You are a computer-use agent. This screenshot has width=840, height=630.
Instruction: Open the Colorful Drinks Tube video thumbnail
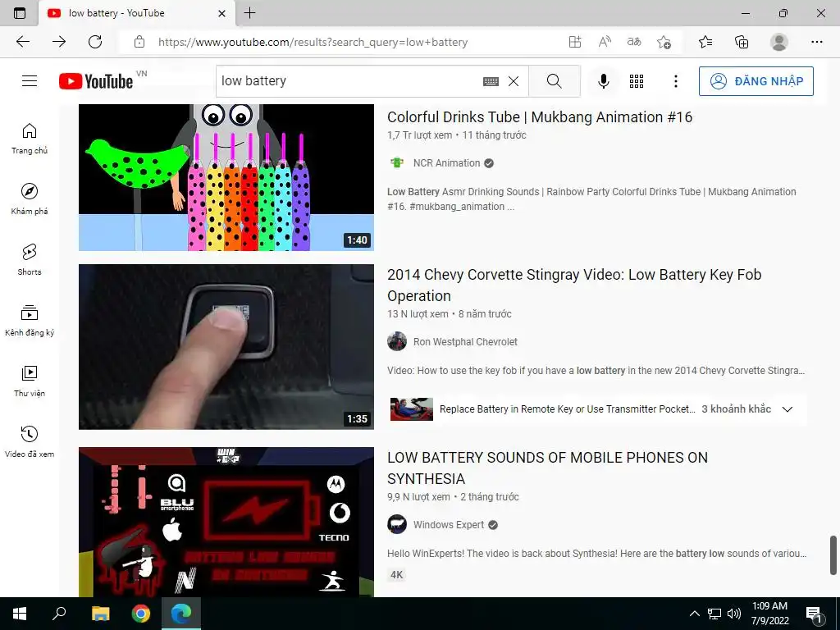pyautogui.click(x=226, y=177)
